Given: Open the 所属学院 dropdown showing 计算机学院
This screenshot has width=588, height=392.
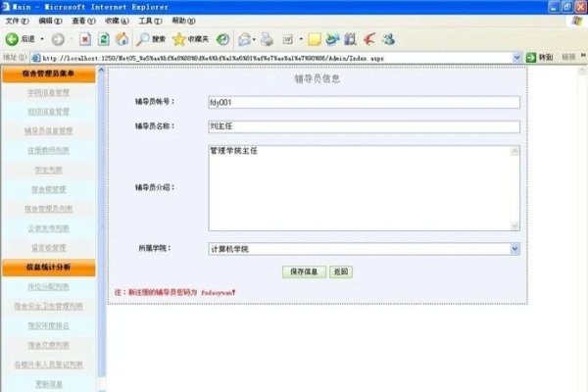Looking at the screenshot, I should point(364,249).
